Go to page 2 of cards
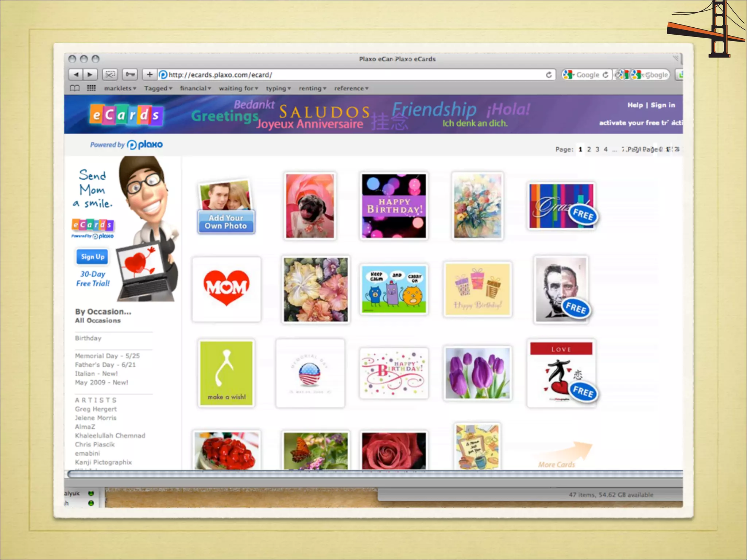 pyautogui.click(x=589, y=149)
